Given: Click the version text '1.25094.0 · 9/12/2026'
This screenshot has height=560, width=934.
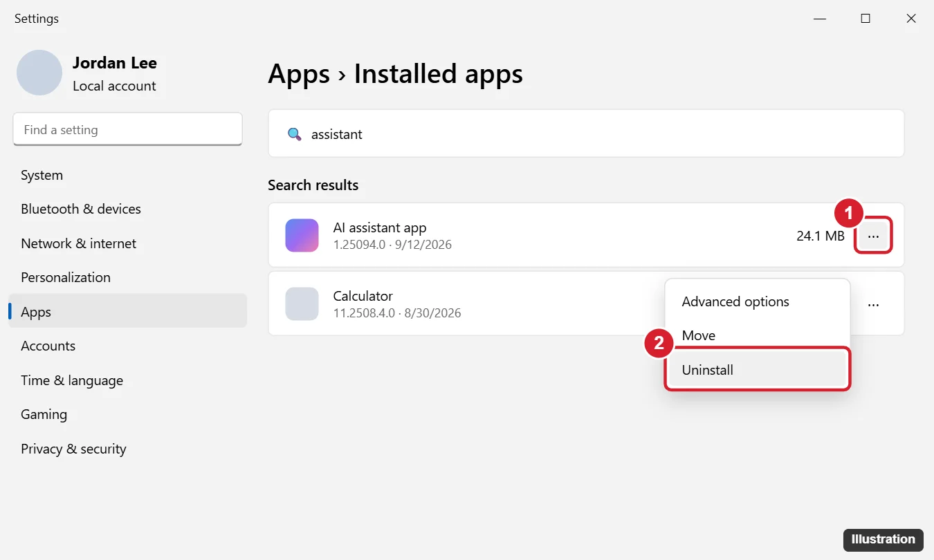Looking at the screenshot, I should [x=392, y=245].
